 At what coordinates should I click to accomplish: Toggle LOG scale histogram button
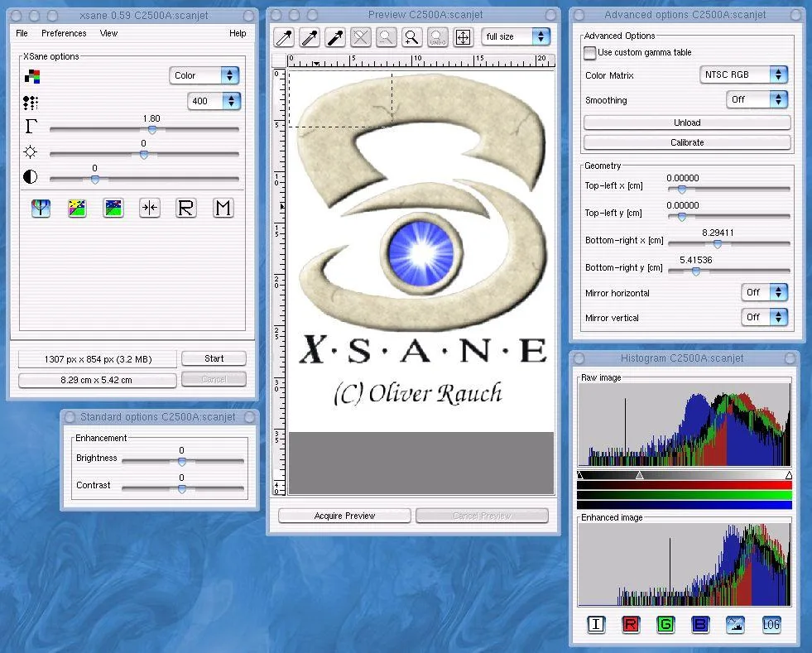click(x=771, y=625)
